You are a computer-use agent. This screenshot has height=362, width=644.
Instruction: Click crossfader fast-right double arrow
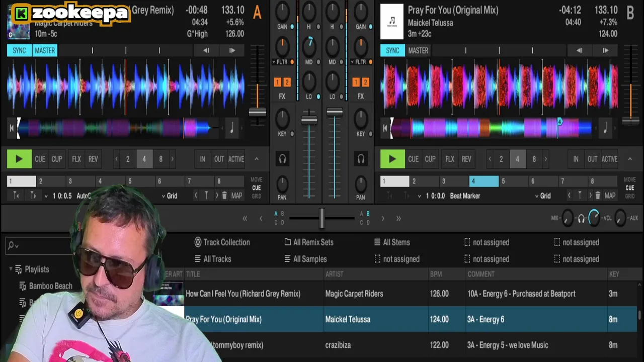click(398, 218)
